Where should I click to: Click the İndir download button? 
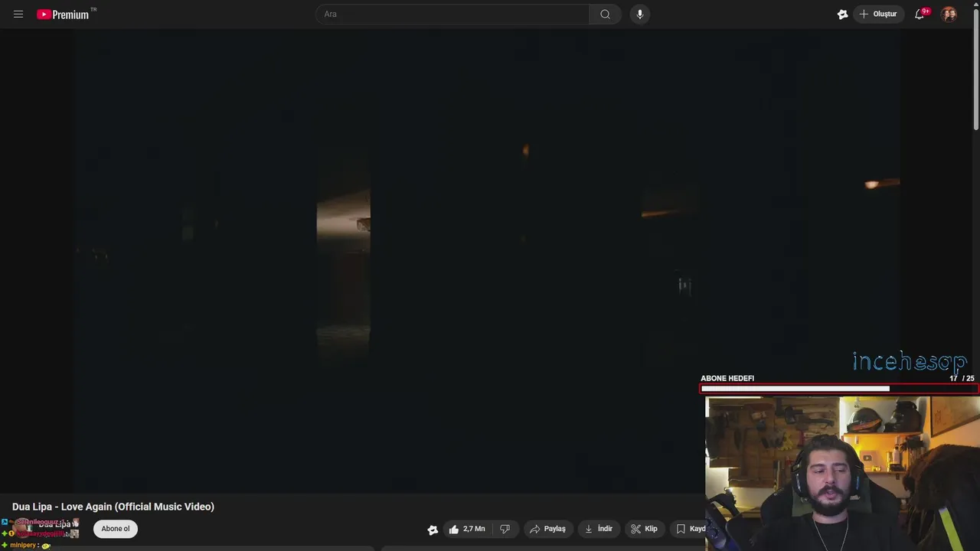click(599, 529)
